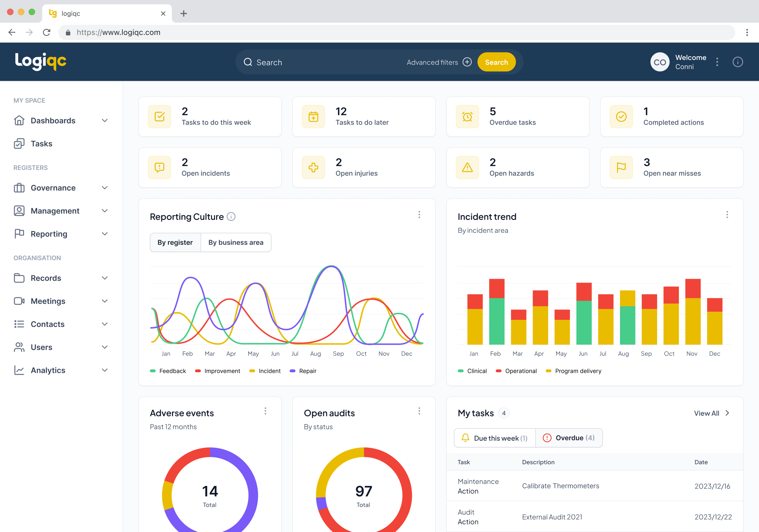Click the overdue tasks alarm icon
759x532 pixels.
tap(467, 117)
